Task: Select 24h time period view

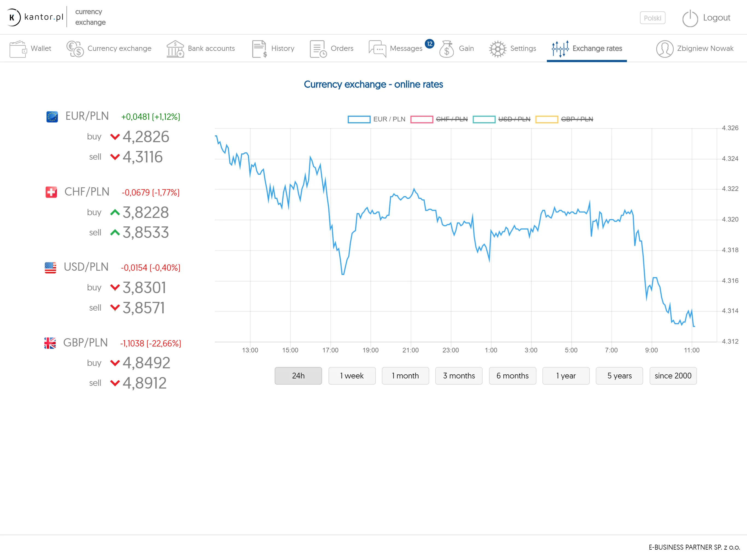Action: tap(299, 375)
